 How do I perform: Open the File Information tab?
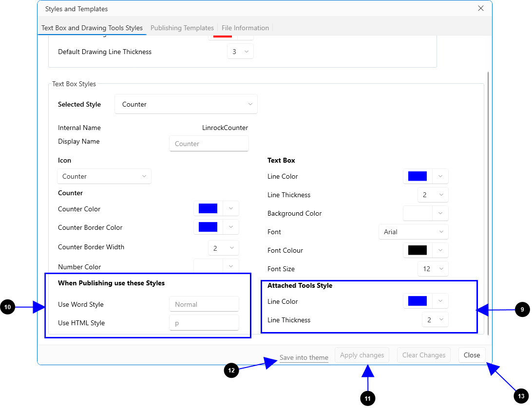click(245, 28)
